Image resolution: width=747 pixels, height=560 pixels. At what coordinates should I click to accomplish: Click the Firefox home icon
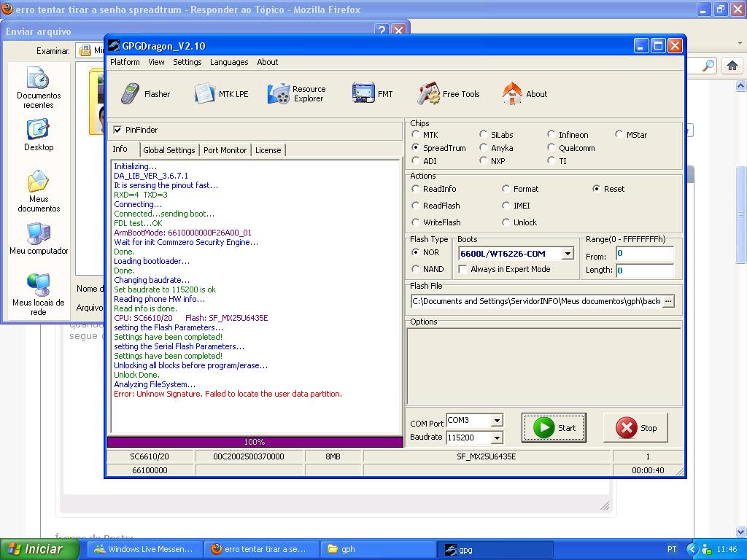pyautogui.click(x=732, y=66)
